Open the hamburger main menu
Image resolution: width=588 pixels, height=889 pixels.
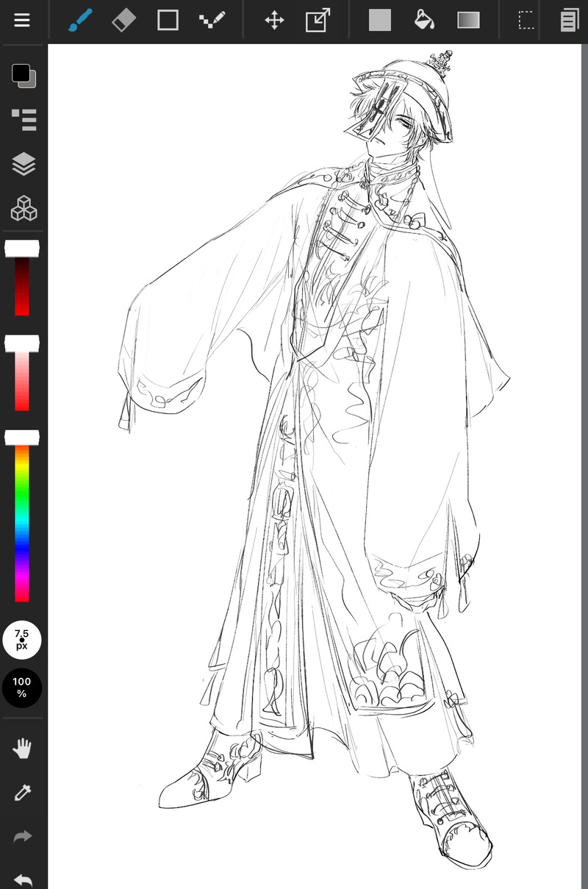click(22, 20)
